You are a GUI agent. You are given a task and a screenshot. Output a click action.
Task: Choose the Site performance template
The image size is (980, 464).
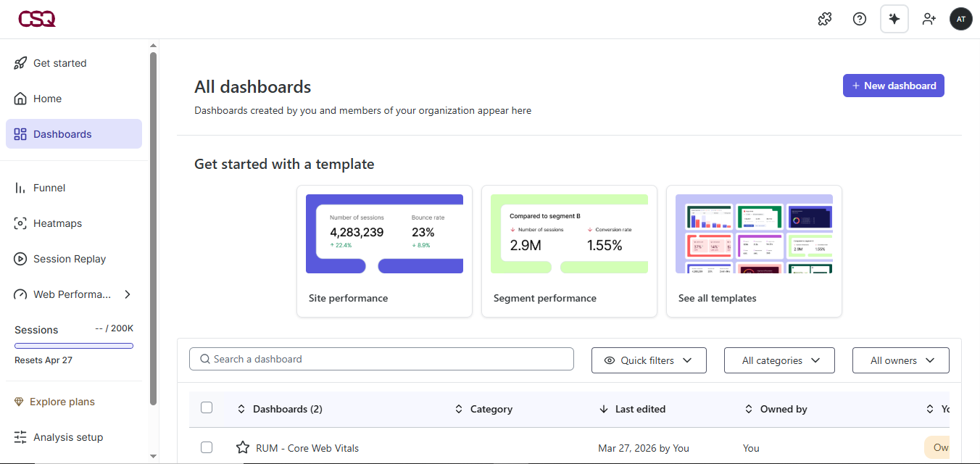384,251
